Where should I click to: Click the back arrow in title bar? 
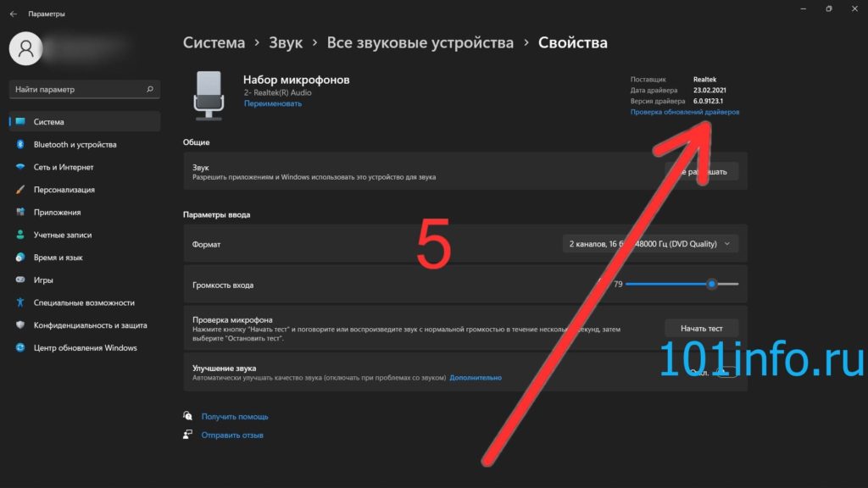[x=14, y=14]
